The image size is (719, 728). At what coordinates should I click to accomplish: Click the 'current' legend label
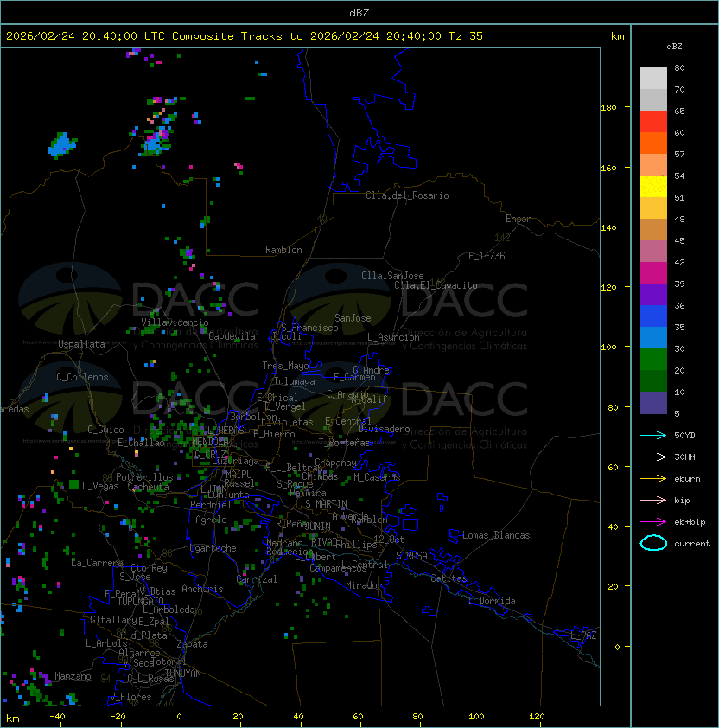[692, 544]
